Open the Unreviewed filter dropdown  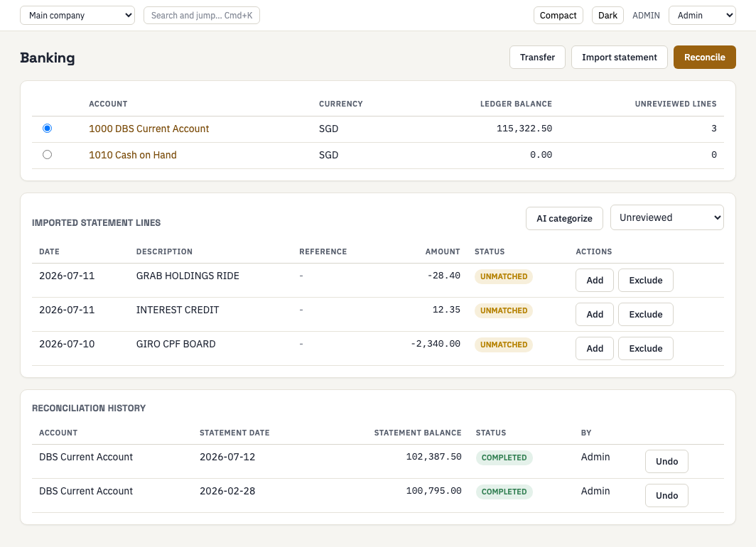pos(666,218)
